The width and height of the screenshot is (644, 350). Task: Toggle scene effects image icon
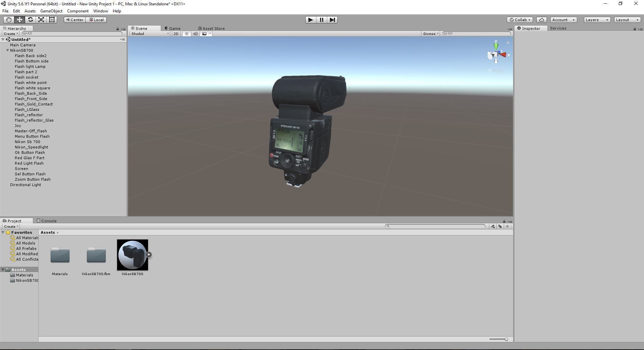204,34
